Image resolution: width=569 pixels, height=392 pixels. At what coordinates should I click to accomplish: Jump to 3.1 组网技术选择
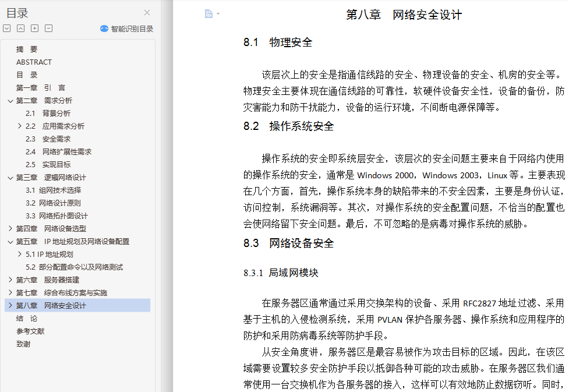(x=54, y=190)
